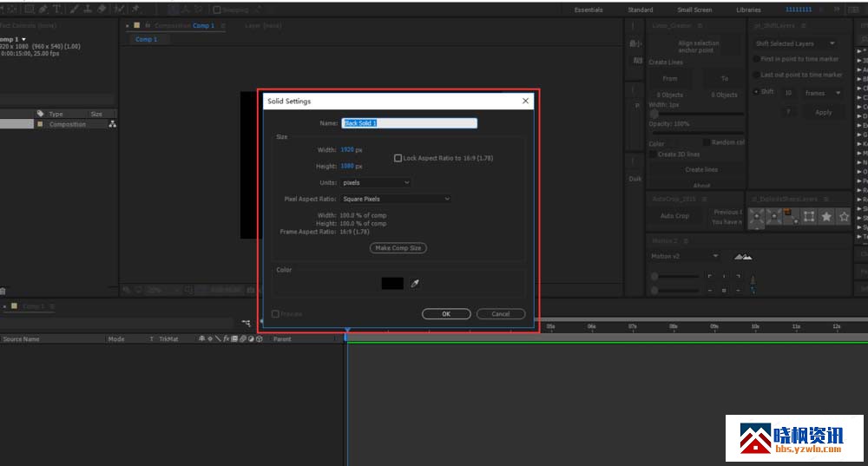868x466 pixels.
Task: Open the Comp 1 viewer tab
Action: click(x=146, y=39)
